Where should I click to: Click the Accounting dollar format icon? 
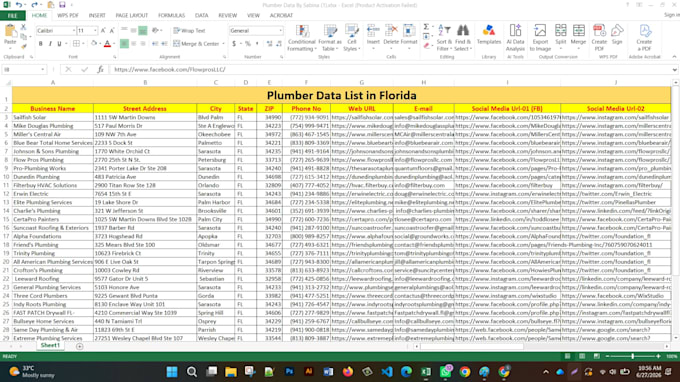pyautogui.click(x=234, y=44)
